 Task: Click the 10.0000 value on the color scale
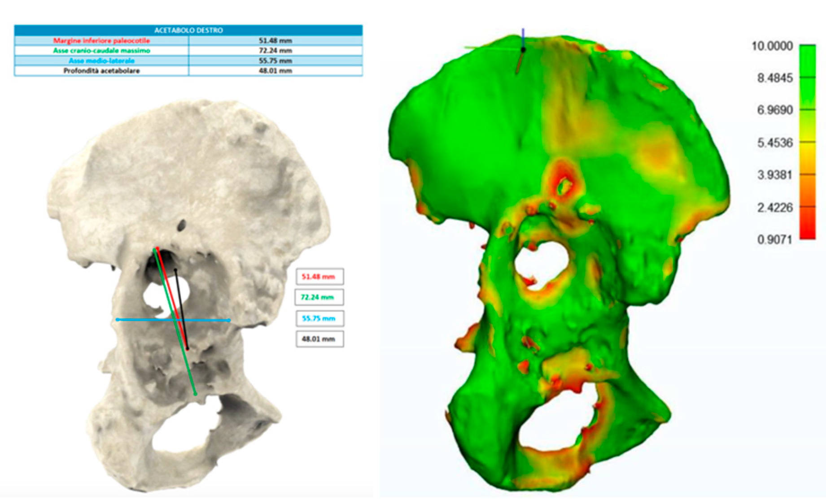[x=772, y=46]
